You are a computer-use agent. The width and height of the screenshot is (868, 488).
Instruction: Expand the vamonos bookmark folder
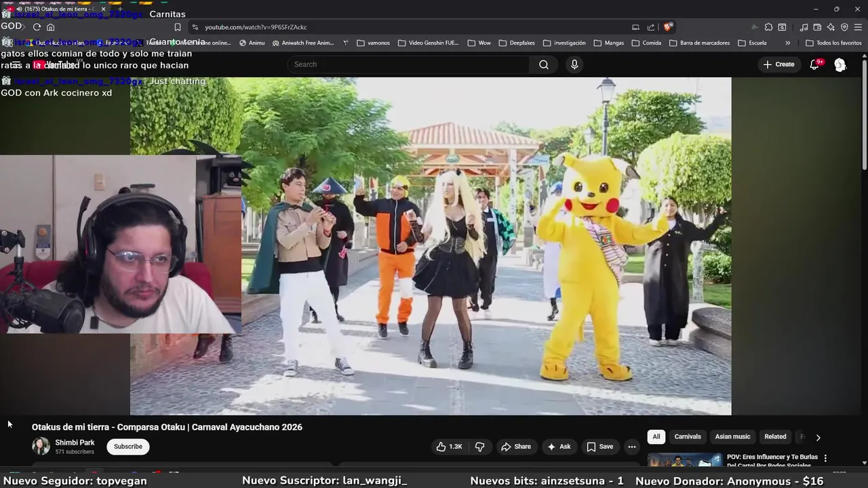pyautogui.click(x=373, y=43)
